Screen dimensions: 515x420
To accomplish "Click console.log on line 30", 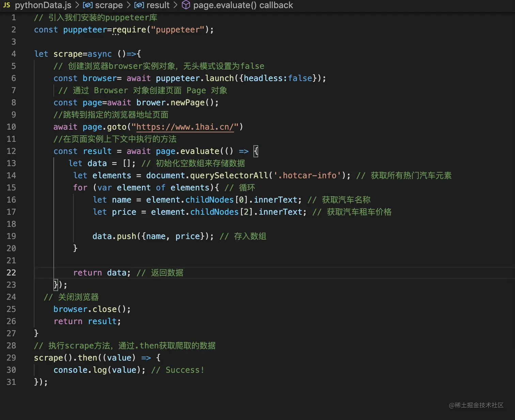I will click(x=80, y=370).
